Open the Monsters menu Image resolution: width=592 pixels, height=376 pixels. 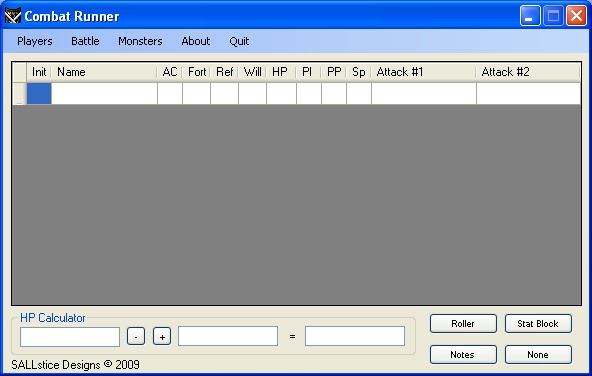point(140,41)
